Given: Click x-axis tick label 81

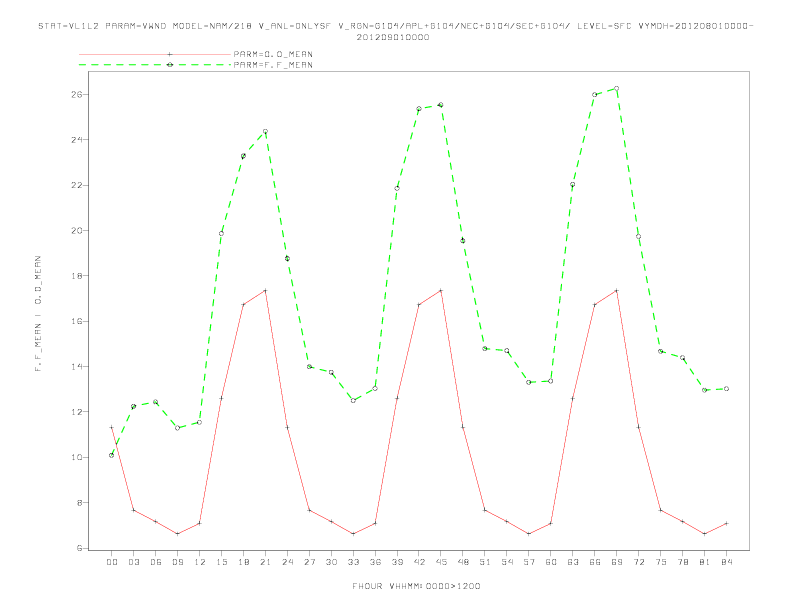Looking at the screenshot, I should (705, 562).
